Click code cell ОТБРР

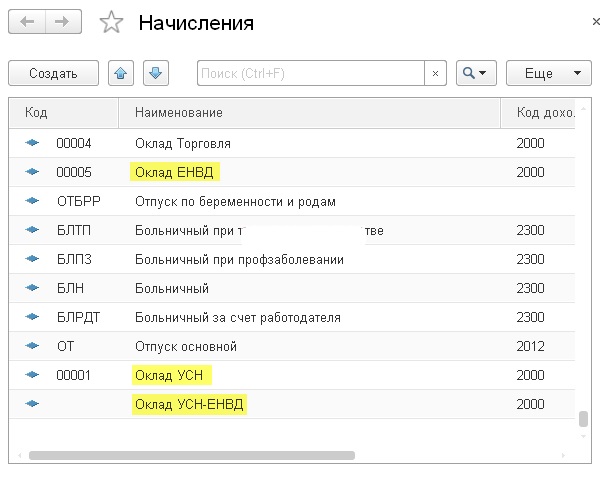(79, 201)
